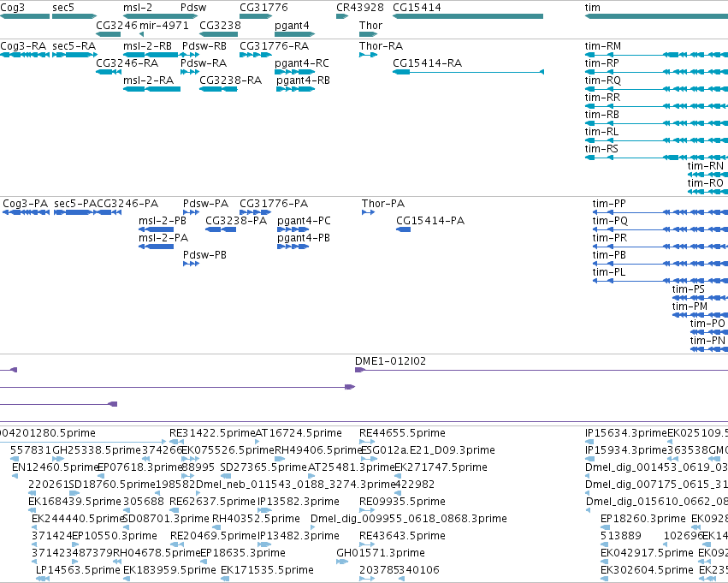Click the CG15414-PA protein block

point(404,229)
